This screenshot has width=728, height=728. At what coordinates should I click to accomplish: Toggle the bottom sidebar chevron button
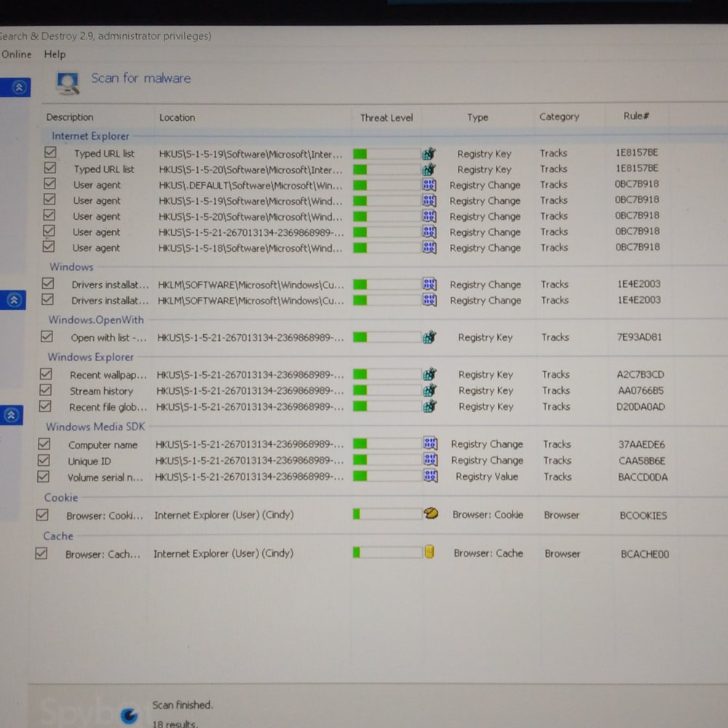(x=11, y=415)
